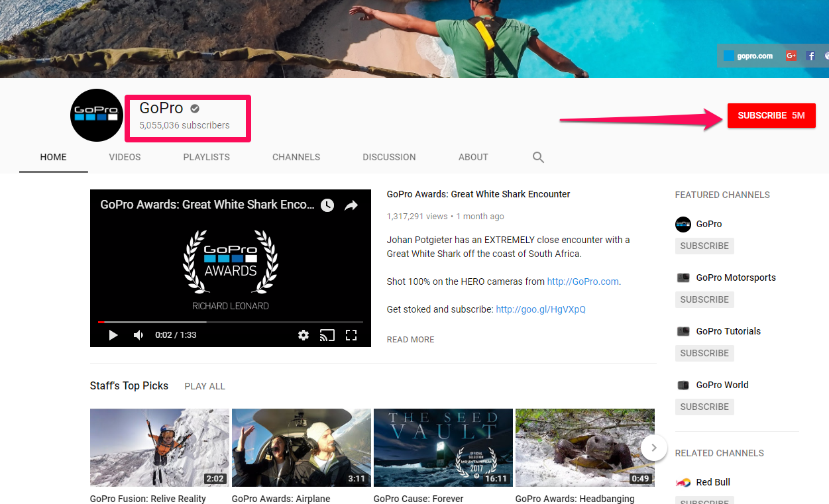Subscribe to GoPro Motorsports
This screenshot has width=829, height=504.
pyautogui.click(x=704, y=299)
